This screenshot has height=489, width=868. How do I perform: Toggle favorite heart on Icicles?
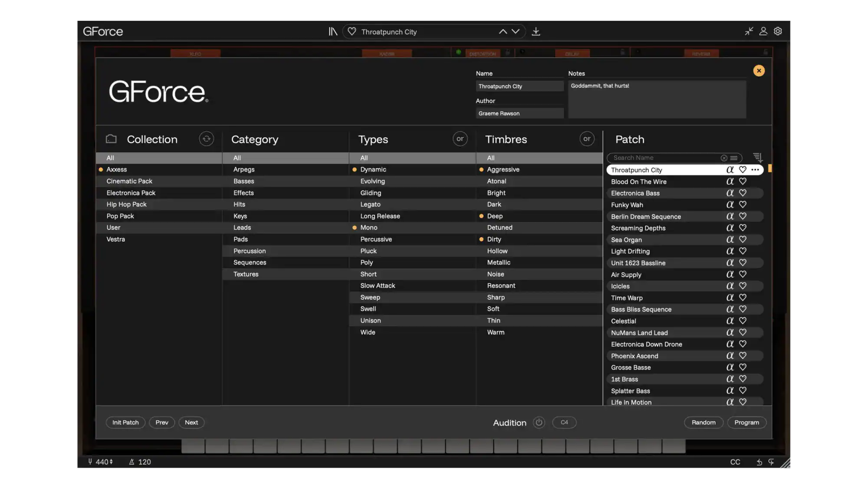pos(743,286)
